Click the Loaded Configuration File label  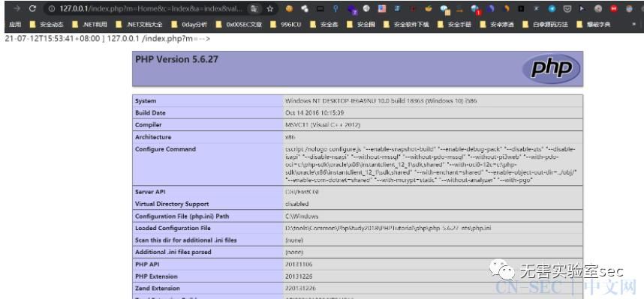173,228
